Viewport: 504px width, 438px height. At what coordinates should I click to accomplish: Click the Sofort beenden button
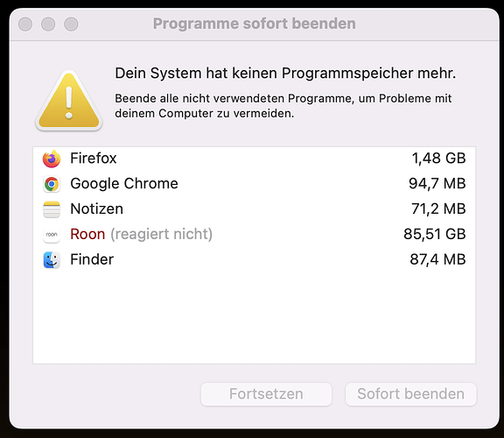click(x=410, y=394)
